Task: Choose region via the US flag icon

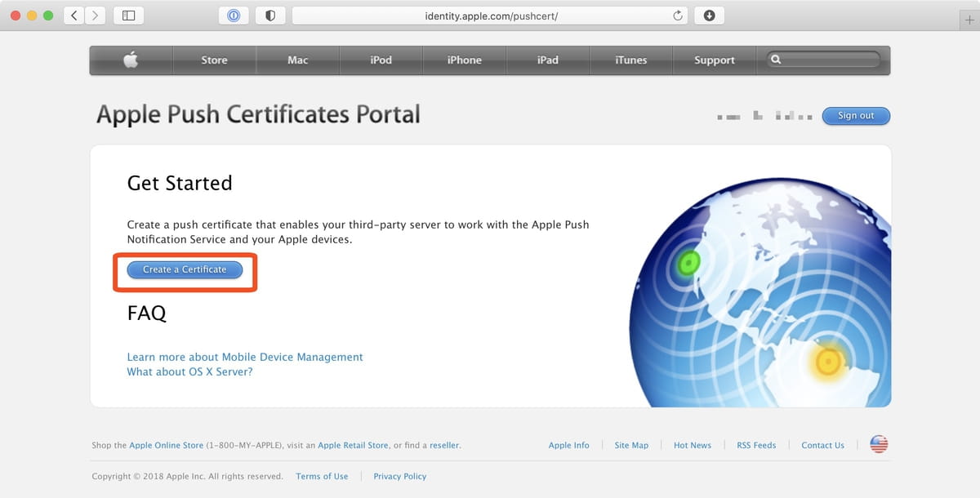Action: pos(879,445)
